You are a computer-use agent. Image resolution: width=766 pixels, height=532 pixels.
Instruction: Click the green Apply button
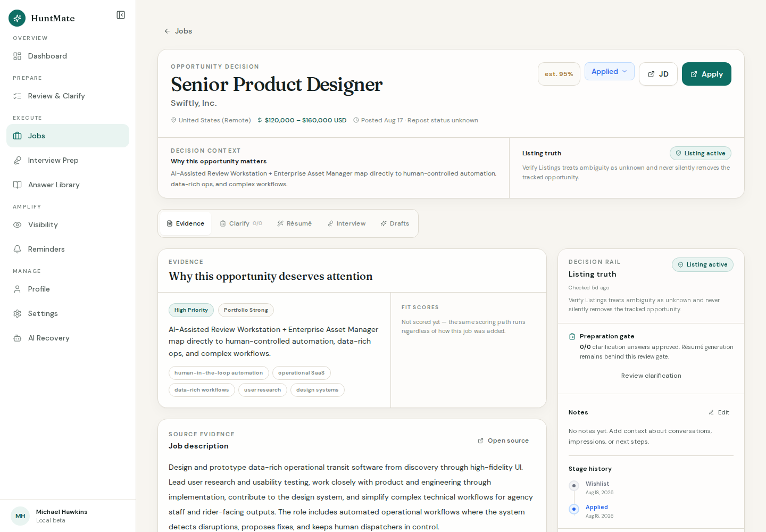point(706,74)
